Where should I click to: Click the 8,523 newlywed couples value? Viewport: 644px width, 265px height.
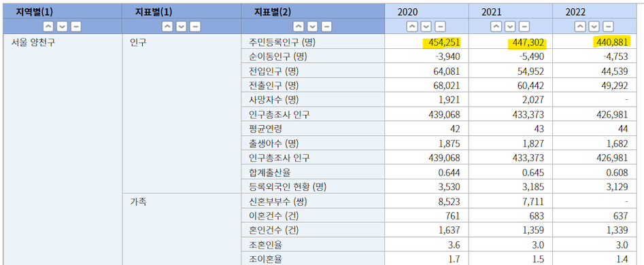pos(450,202)
